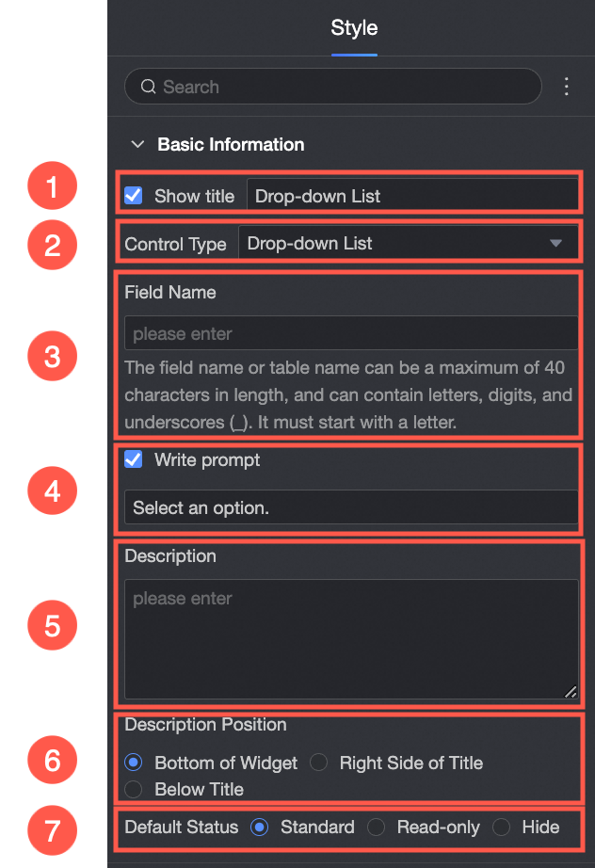Click into the Search field
The image size is (595, 868).
tap(339, 87)
